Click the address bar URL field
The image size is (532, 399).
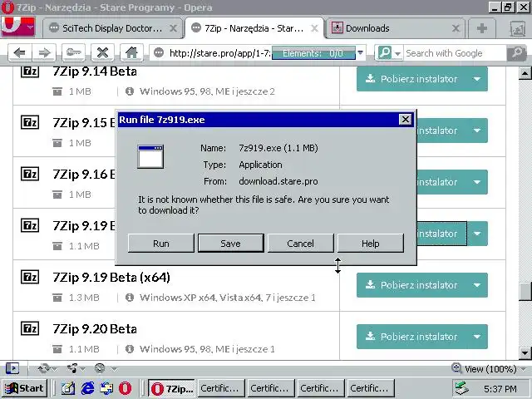[219, 53]
